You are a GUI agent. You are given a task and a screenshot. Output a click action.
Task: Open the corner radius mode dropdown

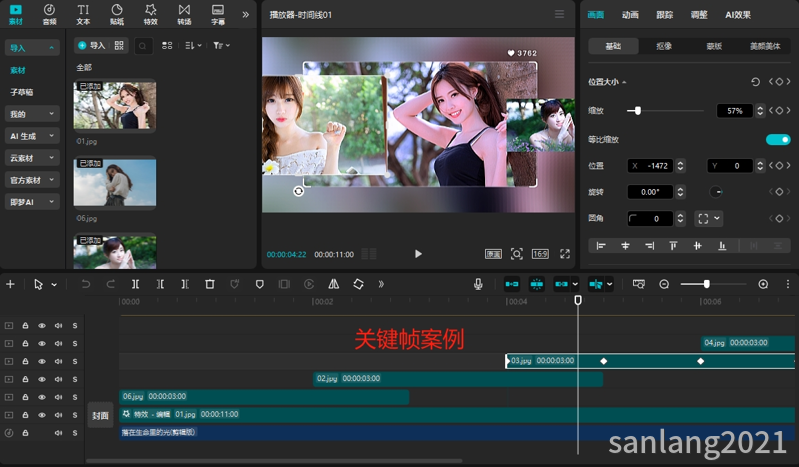(708, 218)
